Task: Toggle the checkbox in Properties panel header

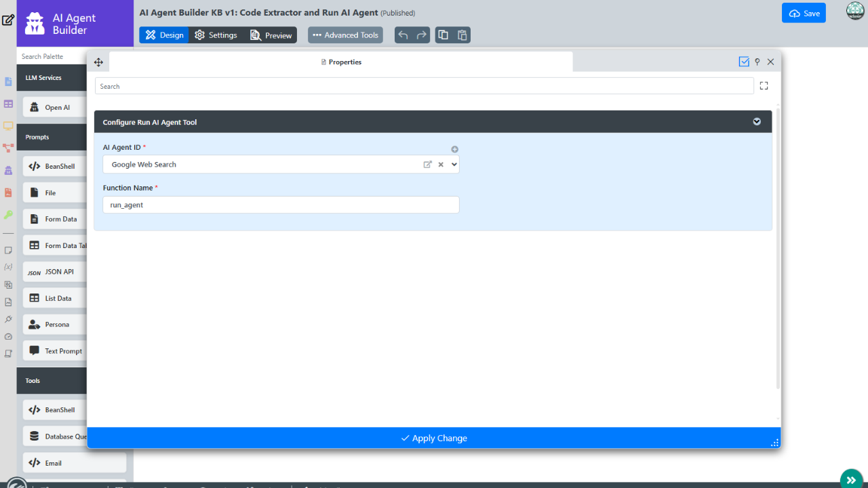Action: point(744,62)
